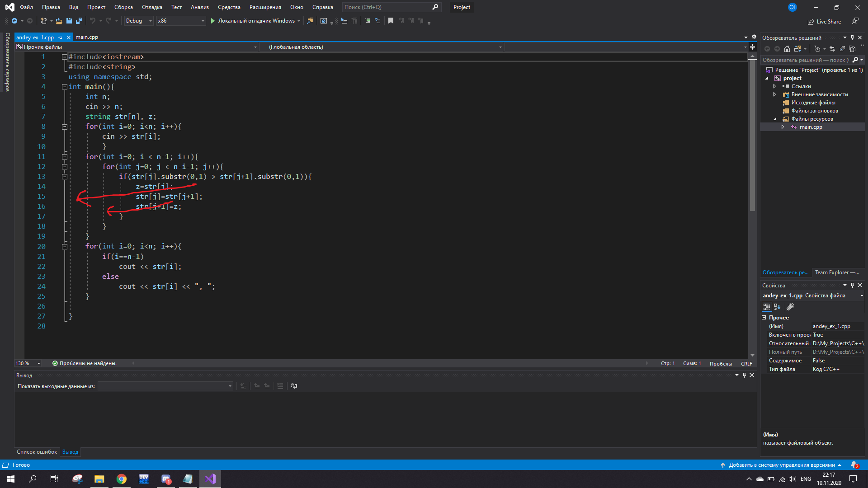Collapse the for loop outlining at line 20
868x488 pixels.
pyautogui.click(x=65, y=247)
